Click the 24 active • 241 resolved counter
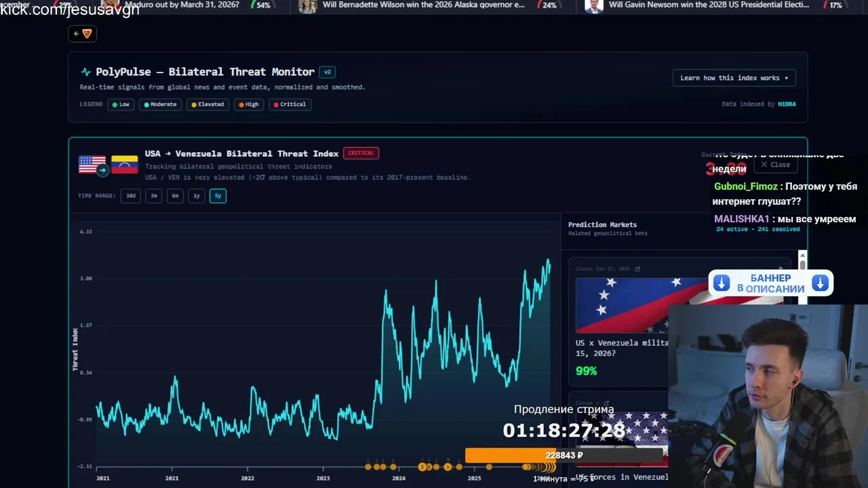The image size is (868, 488). (x=757, y=229)
